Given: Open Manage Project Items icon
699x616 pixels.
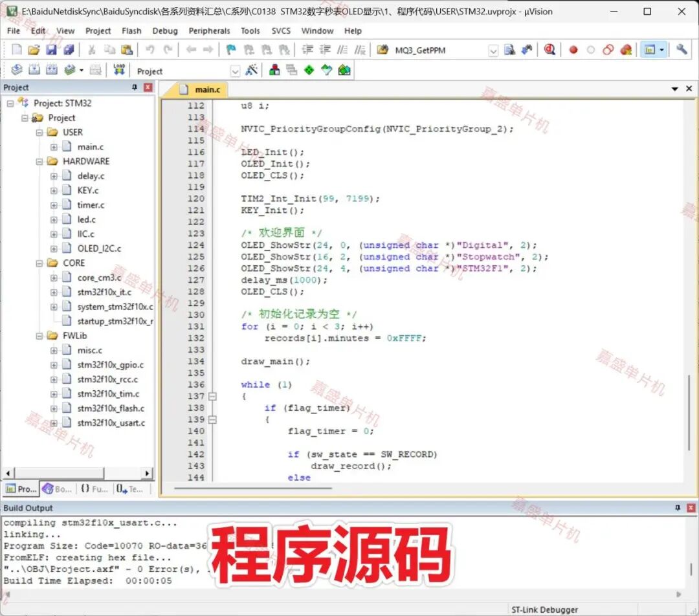Looking at the screenshot, I should pos(274,70).
